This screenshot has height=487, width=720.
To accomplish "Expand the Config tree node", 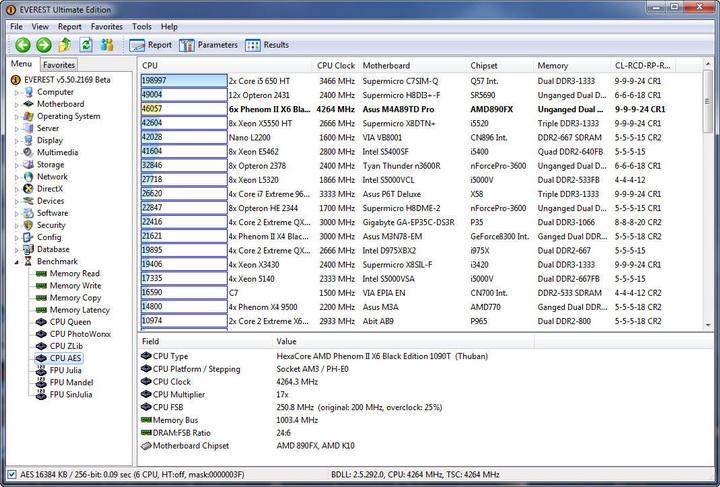I will [x=17, y=237].
